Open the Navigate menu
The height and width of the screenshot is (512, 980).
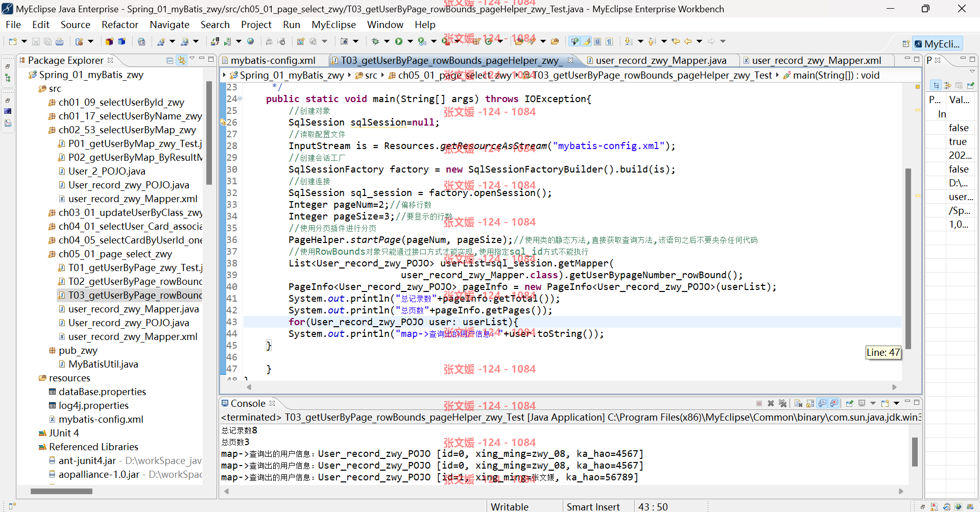pyautogui.click(x=170, y=25)
